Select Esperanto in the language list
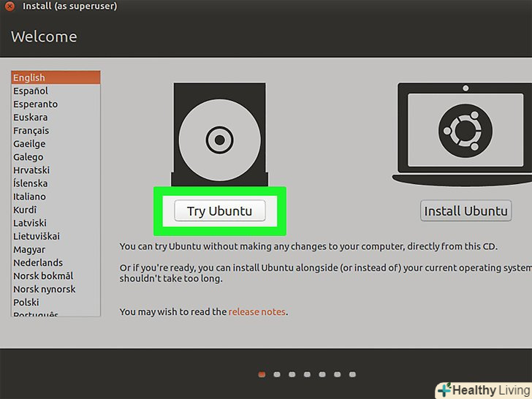532x399 pixels. tap(56, 104)
